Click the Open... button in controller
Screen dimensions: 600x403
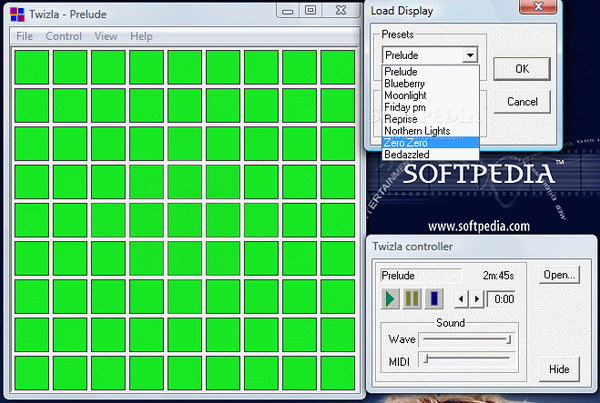coord(559,275)
